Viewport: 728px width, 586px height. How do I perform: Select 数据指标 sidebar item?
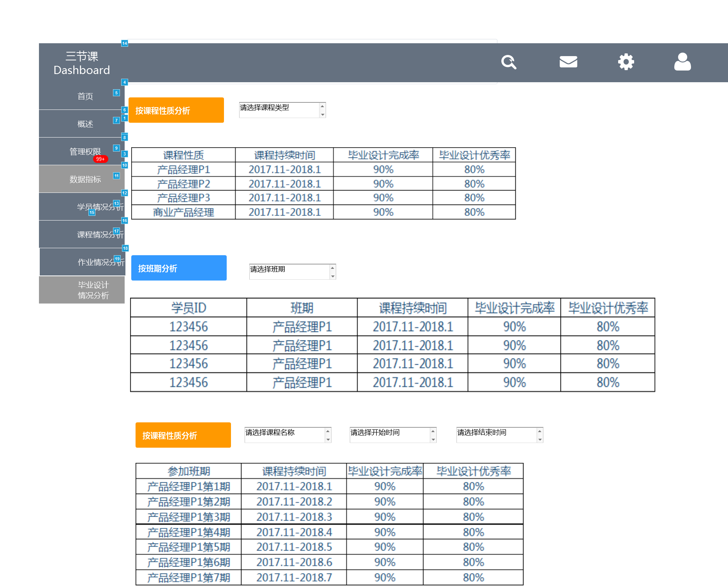[82, 179]
